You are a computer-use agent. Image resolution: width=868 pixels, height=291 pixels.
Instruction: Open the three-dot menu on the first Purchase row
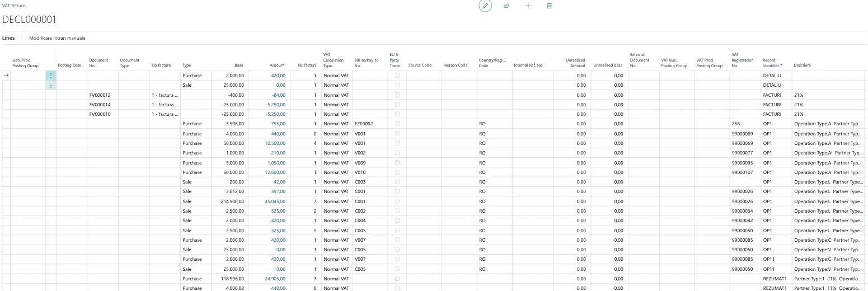coord(51,76)
